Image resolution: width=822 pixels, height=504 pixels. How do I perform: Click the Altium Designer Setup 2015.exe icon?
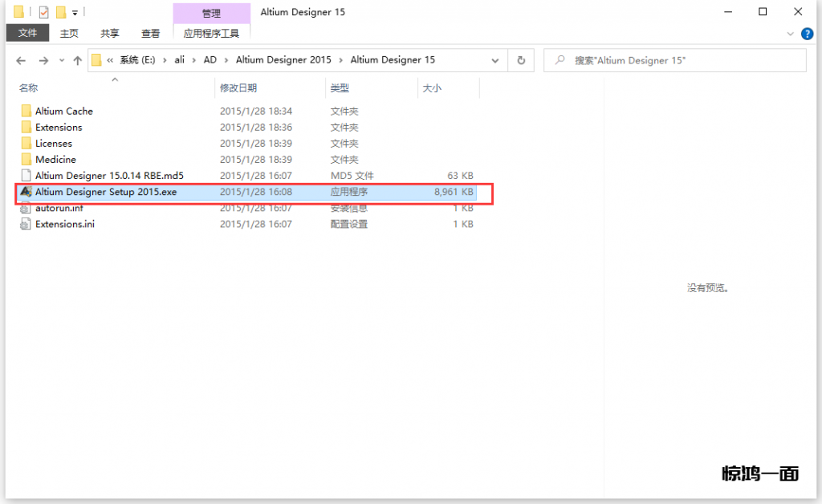coord(26,192)
